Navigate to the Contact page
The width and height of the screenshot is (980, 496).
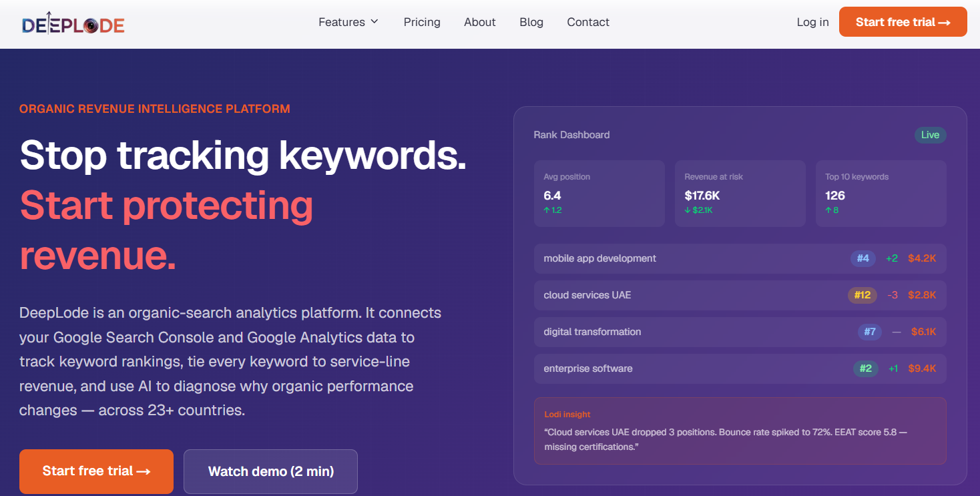(x=588, y=22)
